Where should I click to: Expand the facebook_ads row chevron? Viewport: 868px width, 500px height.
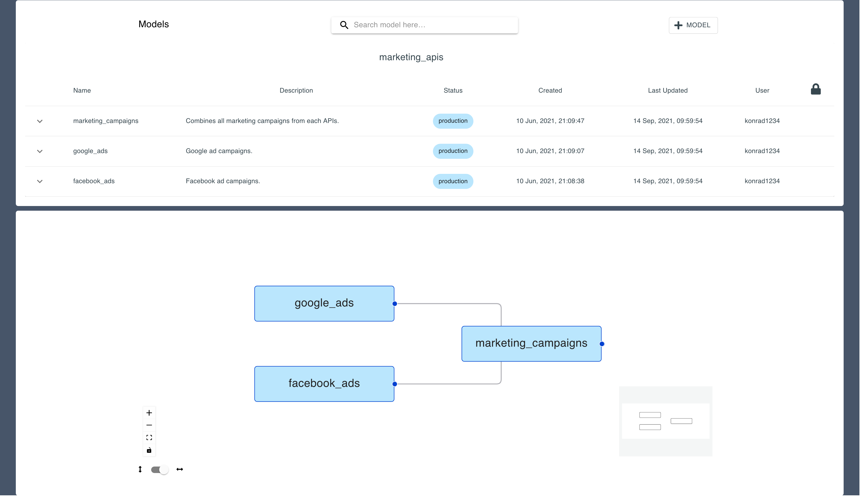tap(40, 181)
